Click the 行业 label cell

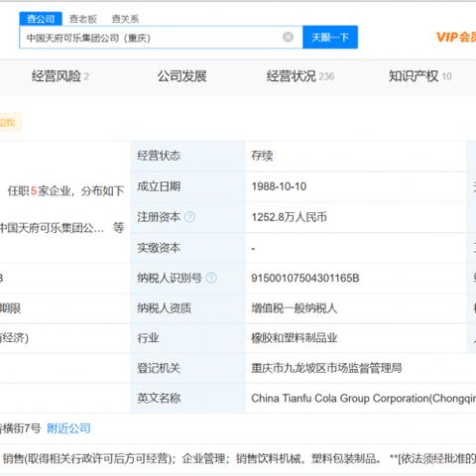(x=188, y=338)
